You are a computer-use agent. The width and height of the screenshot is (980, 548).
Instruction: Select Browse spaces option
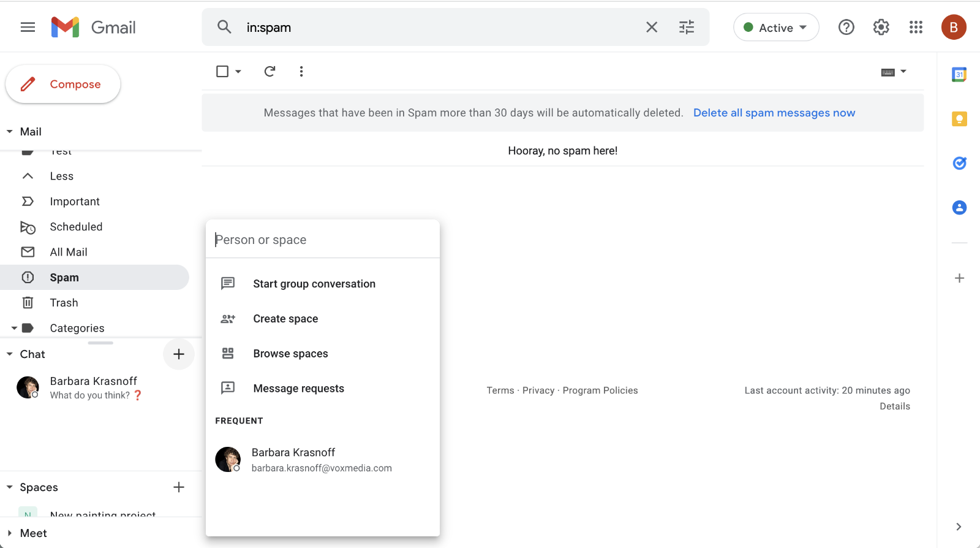point(323,354)
